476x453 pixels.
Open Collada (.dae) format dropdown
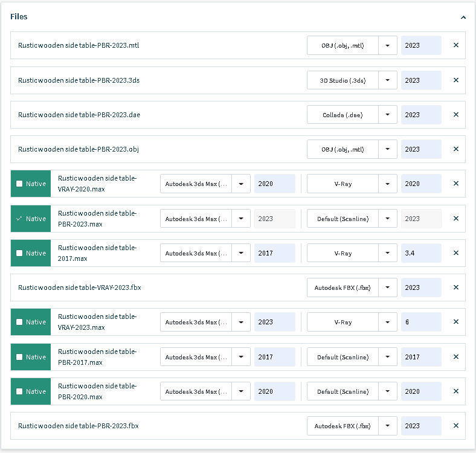[x=388, y=115]
